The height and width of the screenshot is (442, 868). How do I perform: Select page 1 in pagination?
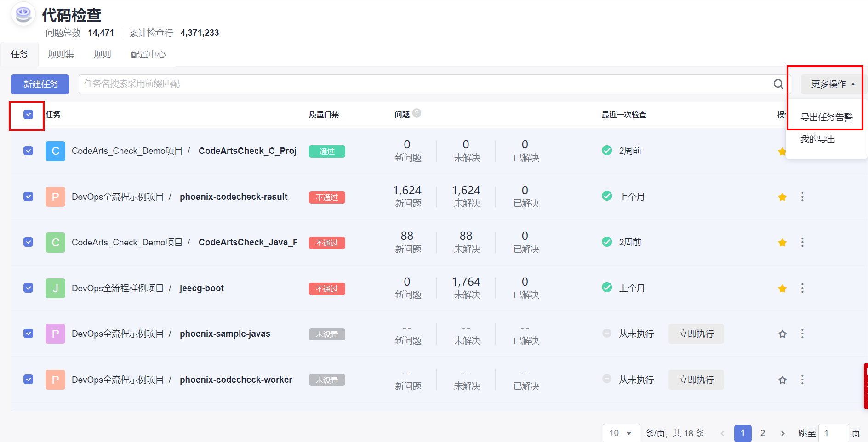point(743,433)
